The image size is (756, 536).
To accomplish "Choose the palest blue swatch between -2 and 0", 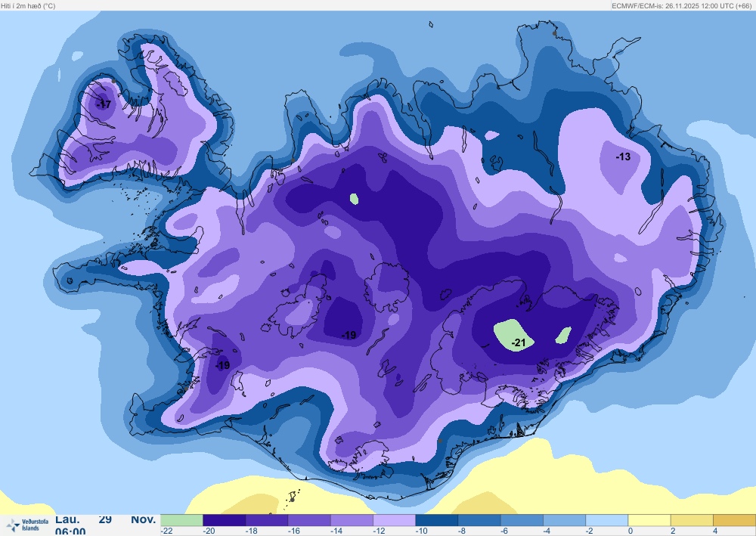I will (606, 520).
